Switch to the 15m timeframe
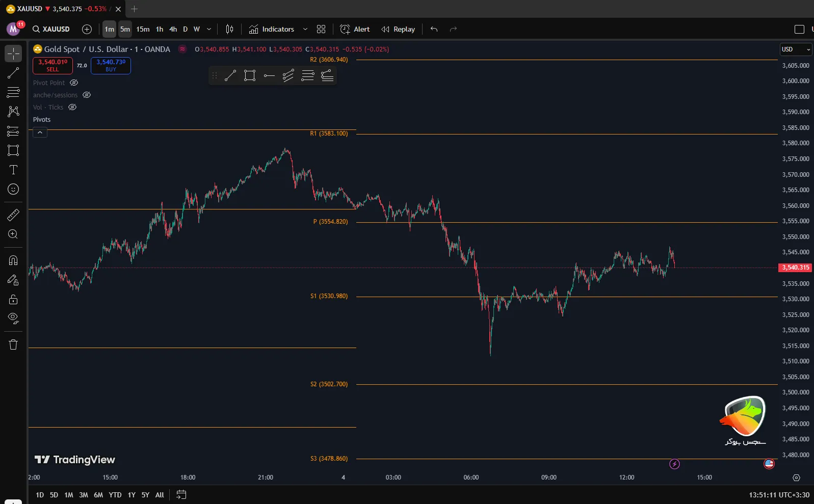Image resolution: width=814 pixels, height=504 pixels. pyautogui.click(x=143, y=29)
